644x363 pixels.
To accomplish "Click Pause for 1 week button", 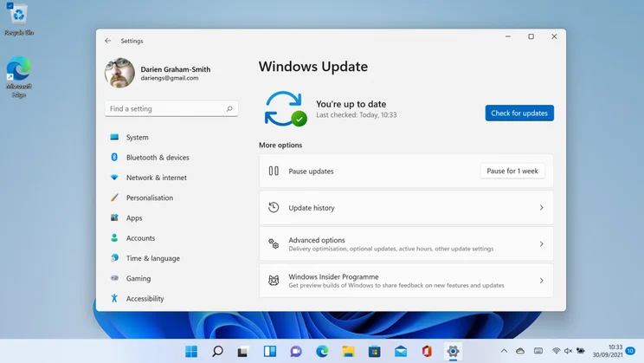I will (x=512, y=171).
